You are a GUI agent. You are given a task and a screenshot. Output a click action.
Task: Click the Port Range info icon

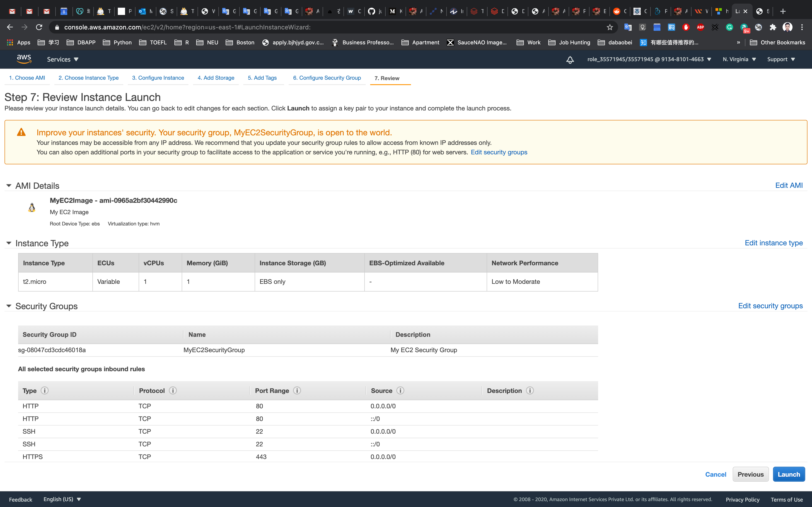[x=297, y=391]
